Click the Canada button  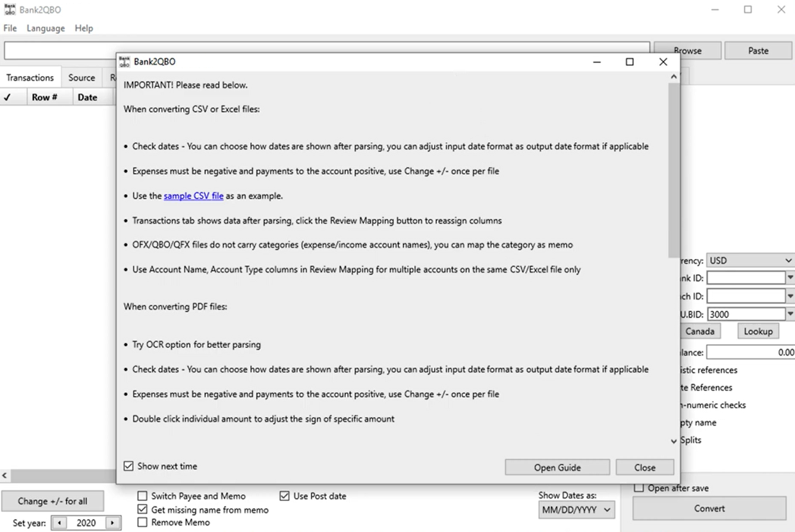tap(700, 331)
